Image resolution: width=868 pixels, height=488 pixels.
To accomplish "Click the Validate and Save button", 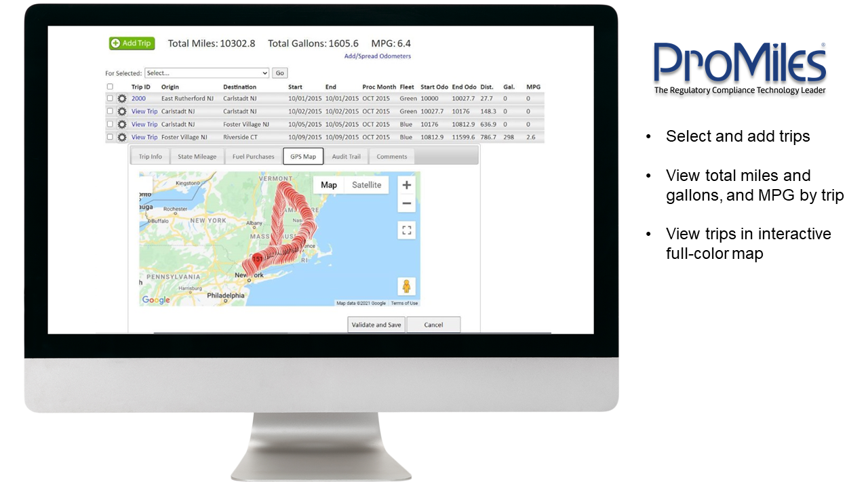I will (x=376, y=325).
